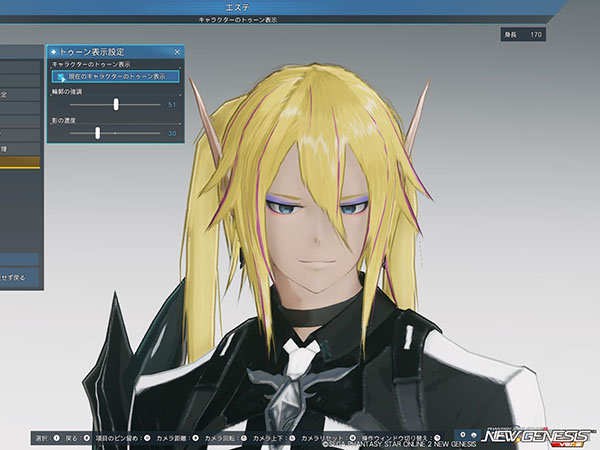Adjust the 影の濃度 slider handle
The width and height of the screenshot is (600, 450).
click(98, 133)
